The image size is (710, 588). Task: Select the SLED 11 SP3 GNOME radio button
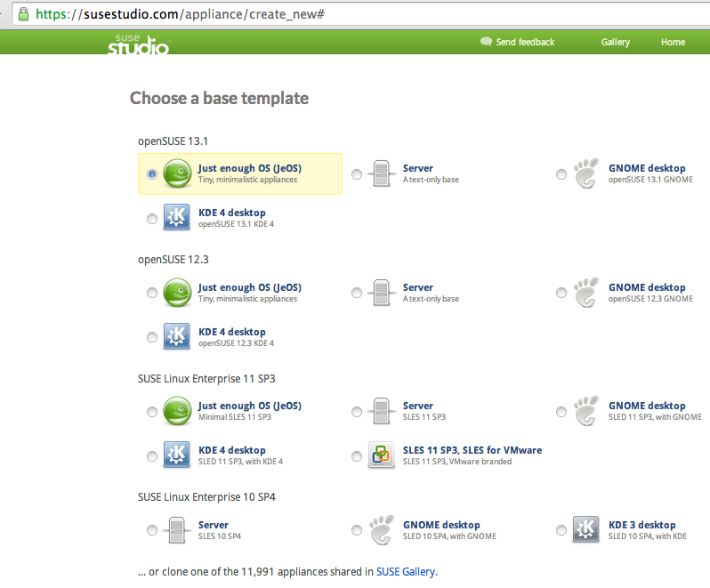coord(561,412)
